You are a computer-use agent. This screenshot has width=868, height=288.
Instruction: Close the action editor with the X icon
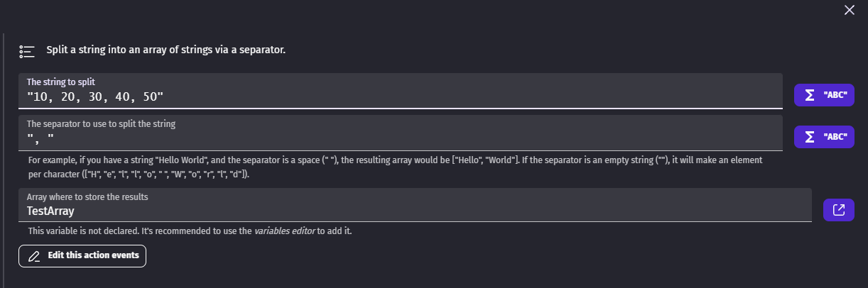849,10
